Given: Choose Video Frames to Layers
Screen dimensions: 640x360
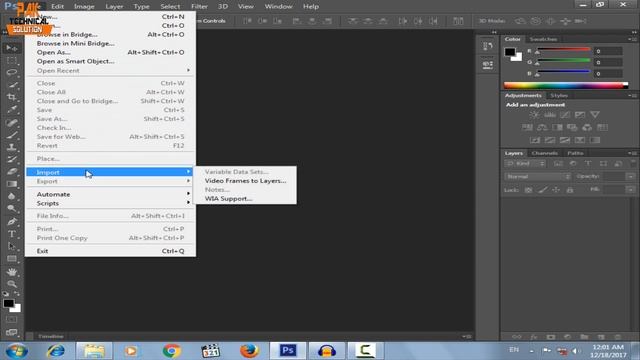Looking at the screenshot, I should (x=245, y=181).
